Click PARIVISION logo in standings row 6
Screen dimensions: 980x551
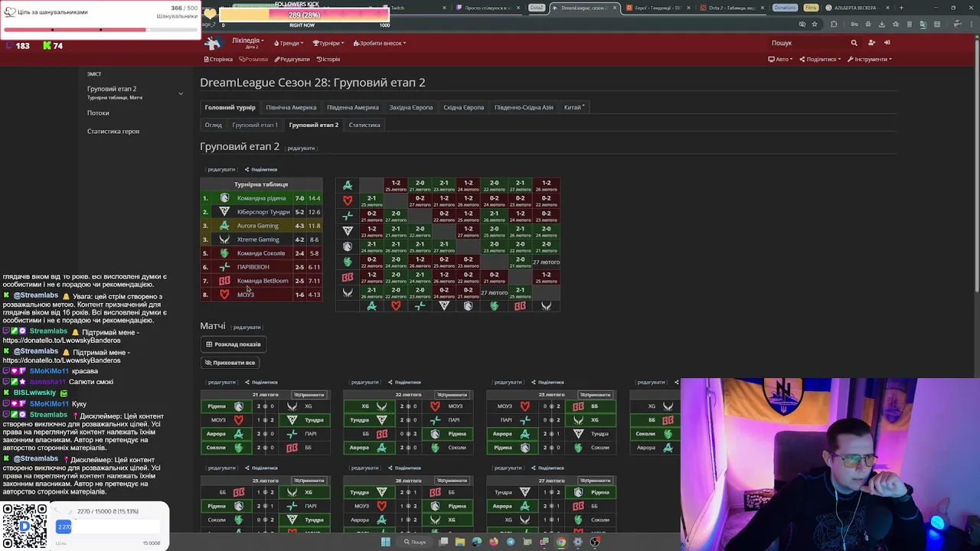tap(224, 267)
